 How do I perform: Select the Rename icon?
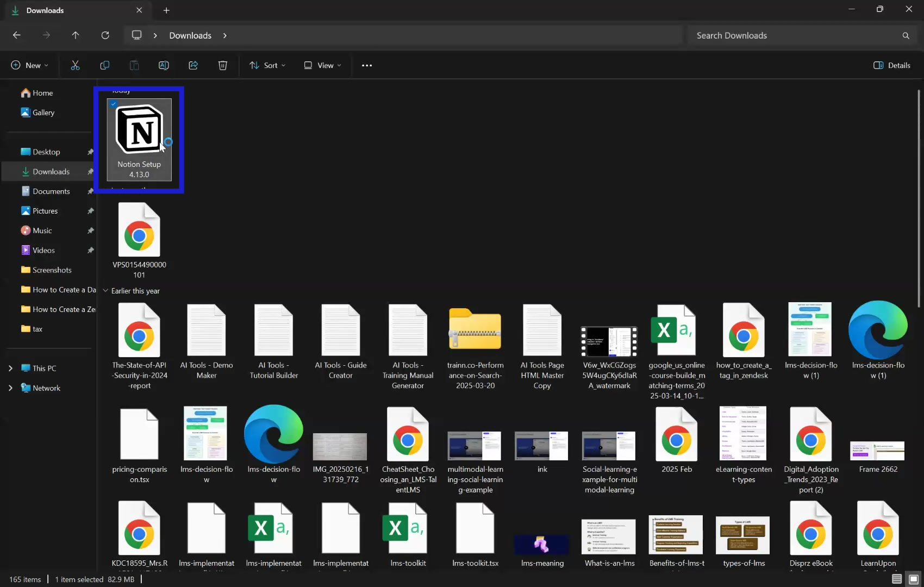point(163,65)
